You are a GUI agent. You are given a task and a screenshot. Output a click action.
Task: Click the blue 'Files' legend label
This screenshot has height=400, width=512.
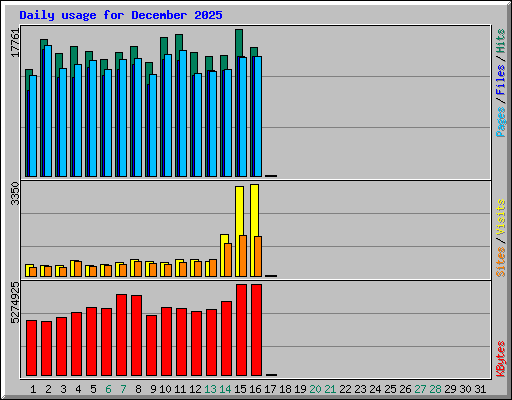pos(500,80)
